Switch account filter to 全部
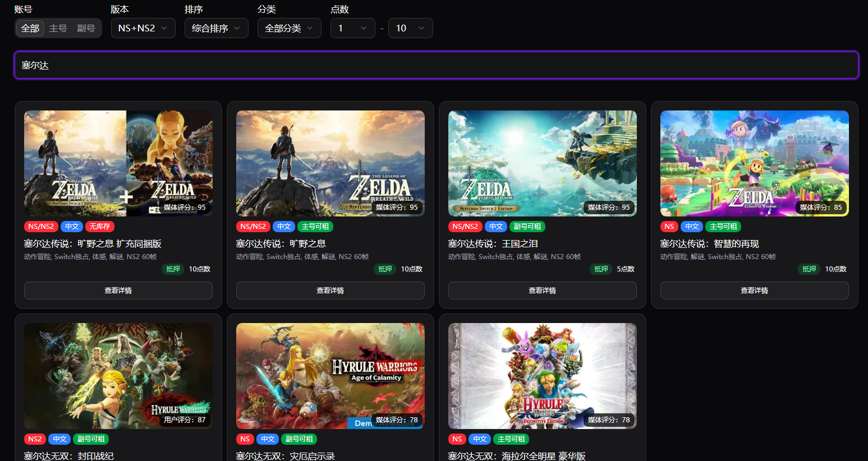This screenshot has height=461, width=868. coord(30,28)
